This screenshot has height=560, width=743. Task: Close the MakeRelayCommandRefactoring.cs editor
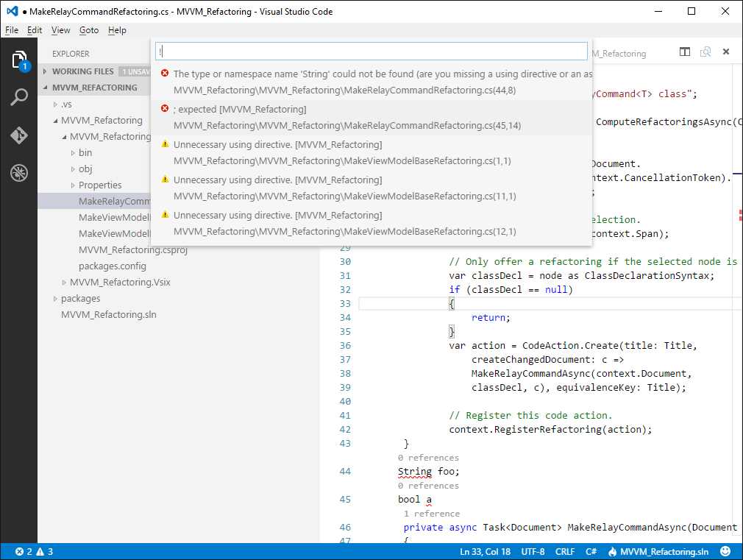[x=726, y=52]
